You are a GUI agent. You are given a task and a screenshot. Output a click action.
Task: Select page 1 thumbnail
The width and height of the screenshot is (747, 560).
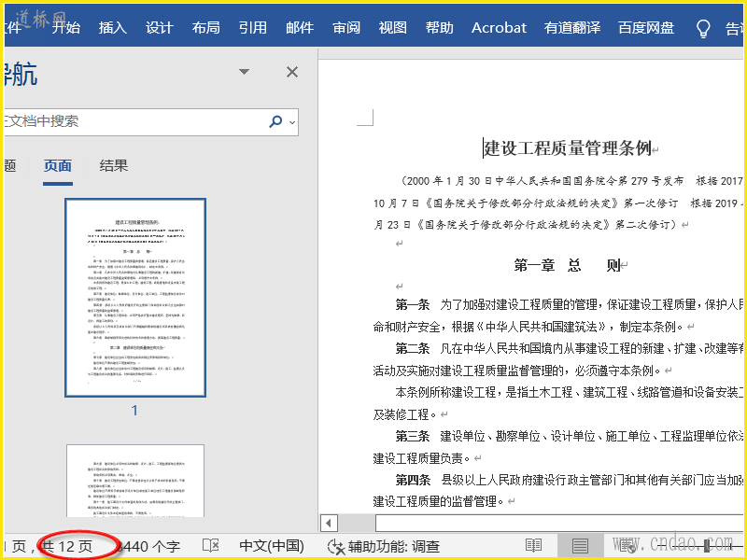135,298
